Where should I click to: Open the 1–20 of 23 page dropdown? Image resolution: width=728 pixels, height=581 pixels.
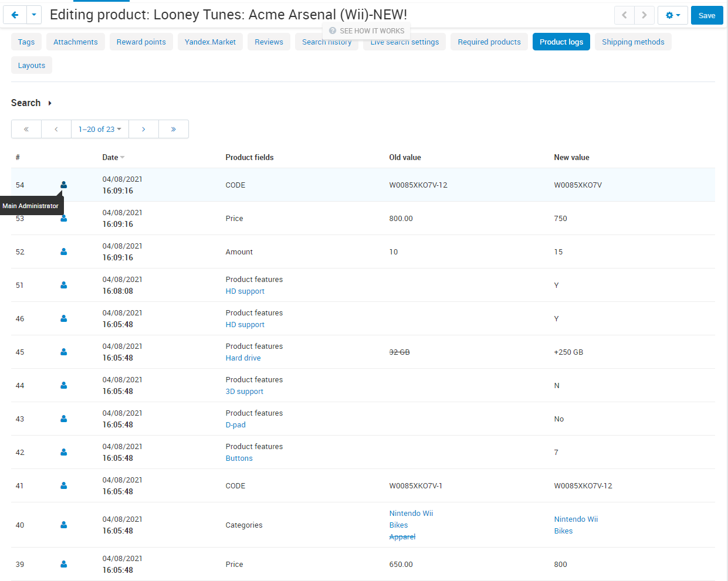tap(100, 129)
